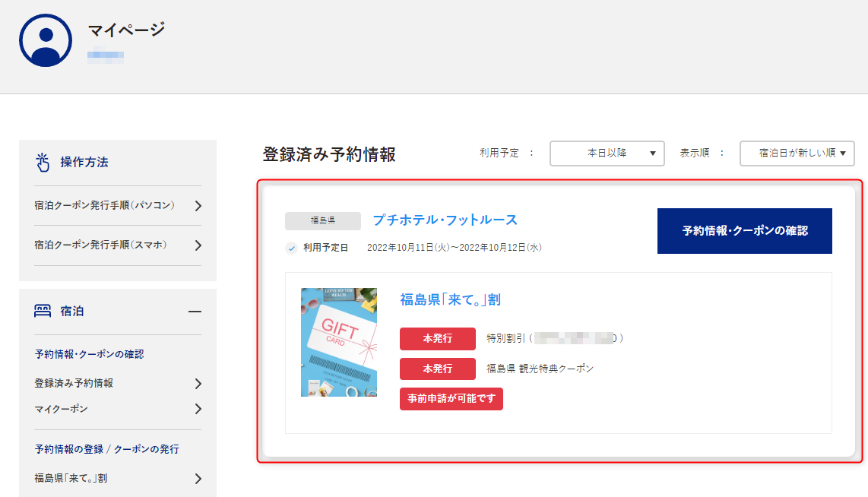The height and width of the screenshot is (497, 868).
Task: Select 登録済み予約情報 in the sidebar
Action: tap(74, 383)
